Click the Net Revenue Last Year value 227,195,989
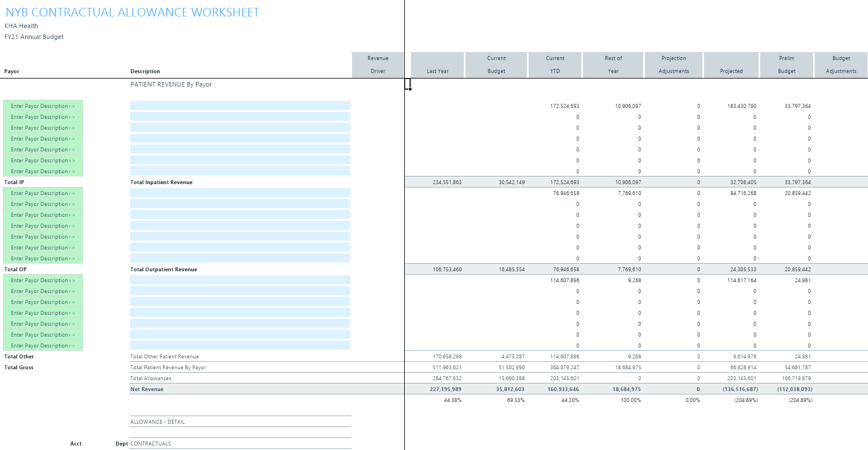The width and height of the screenshot is (868, 450). [x=447, y=389]
